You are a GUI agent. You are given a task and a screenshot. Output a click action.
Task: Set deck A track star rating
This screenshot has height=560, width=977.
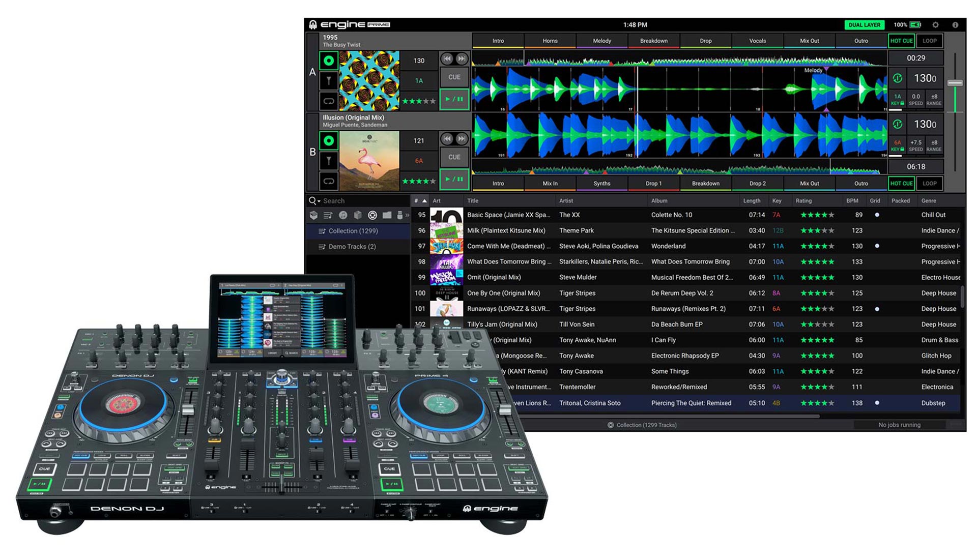coord(419,101)
